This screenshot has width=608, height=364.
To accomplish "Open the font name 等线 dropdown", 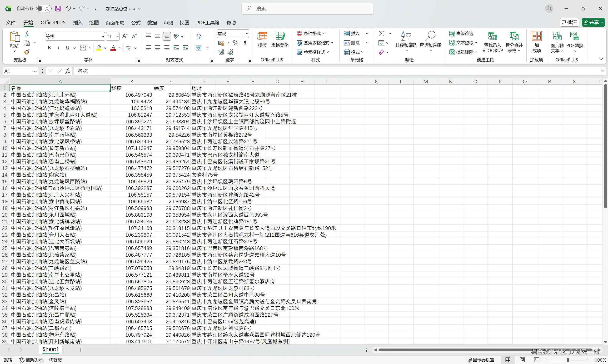I will [103, 37].
